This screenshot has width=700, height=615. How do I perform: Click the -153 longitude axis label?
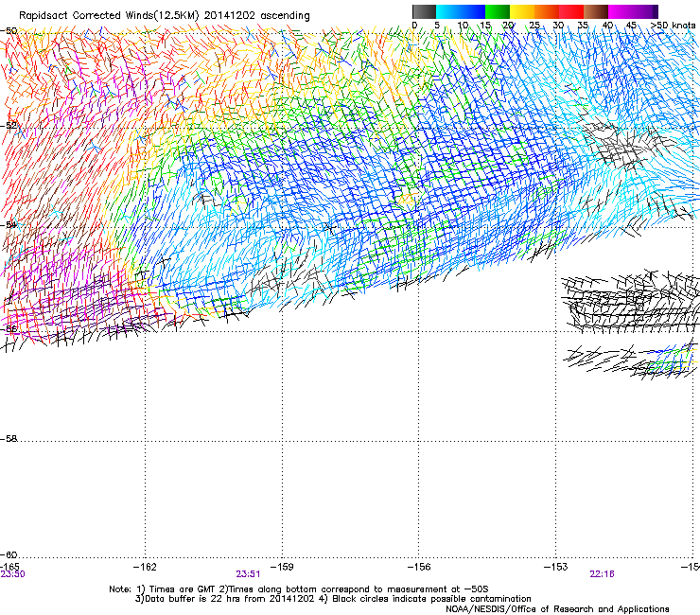click(556, 567)
